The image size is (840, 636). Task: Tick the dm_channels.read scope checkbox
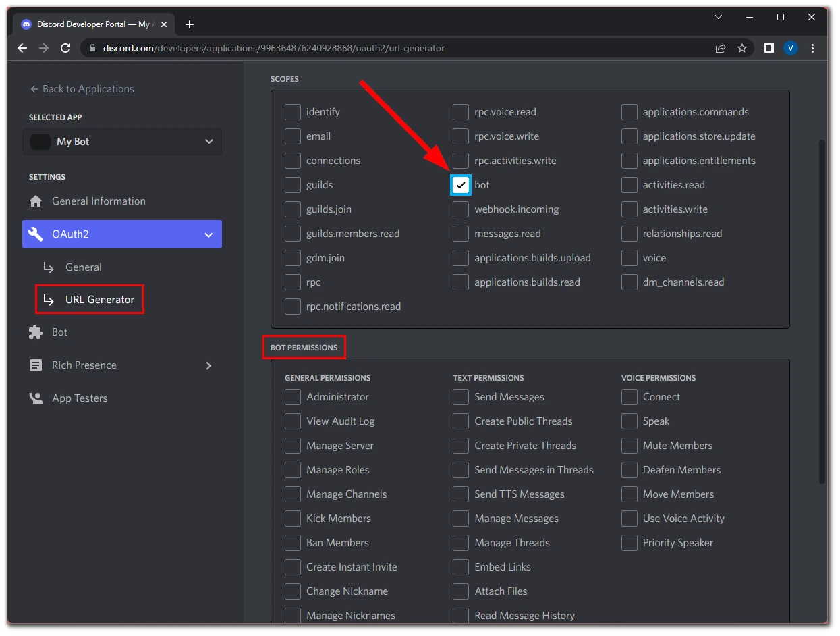tap(629, 282)
